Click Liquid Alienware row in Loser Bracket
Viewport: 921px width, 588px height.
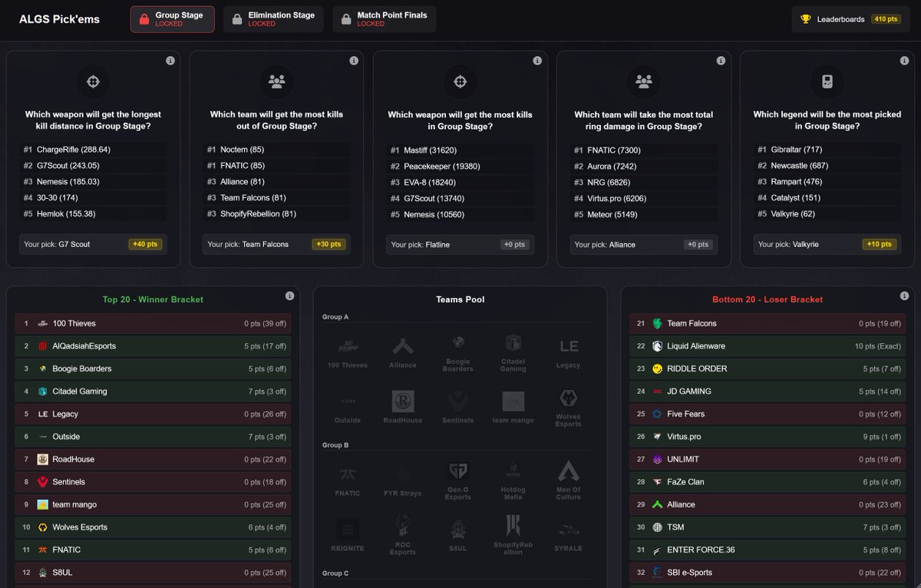(767, 346)
